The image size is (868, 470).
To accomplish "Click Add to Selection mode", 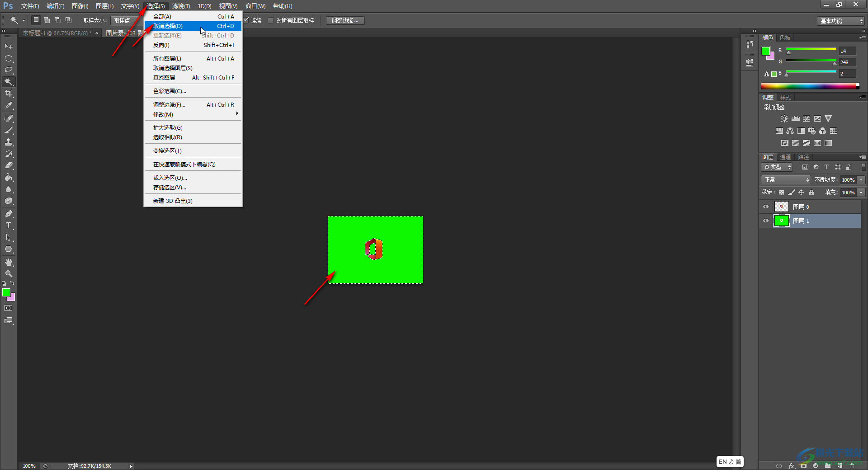I will pyautogui.click(x=47, y=20).
